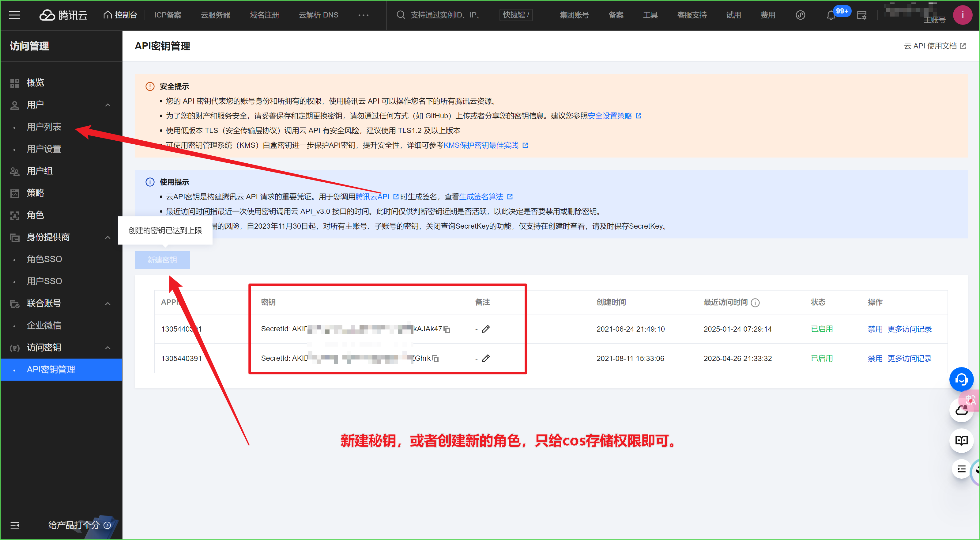Open 域名注册 in top nav
Screen dimensions: 980x540
(x=264, y=15)
